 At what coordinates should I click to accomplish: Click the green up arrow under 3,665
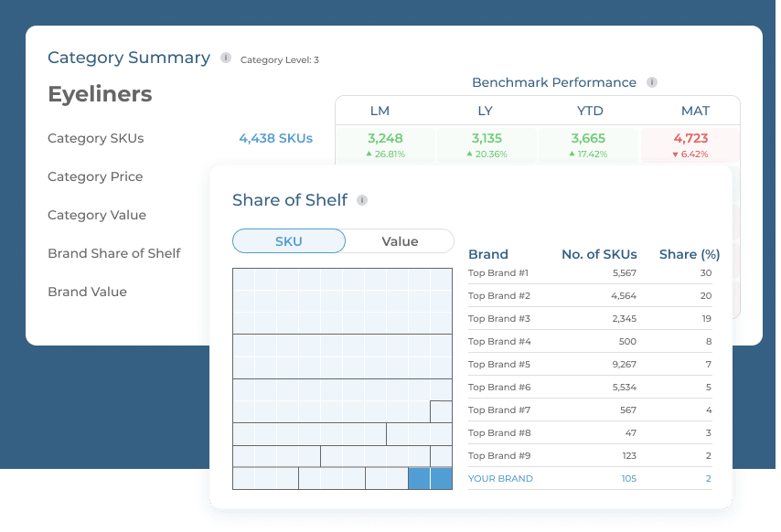[x=572, y=154]
